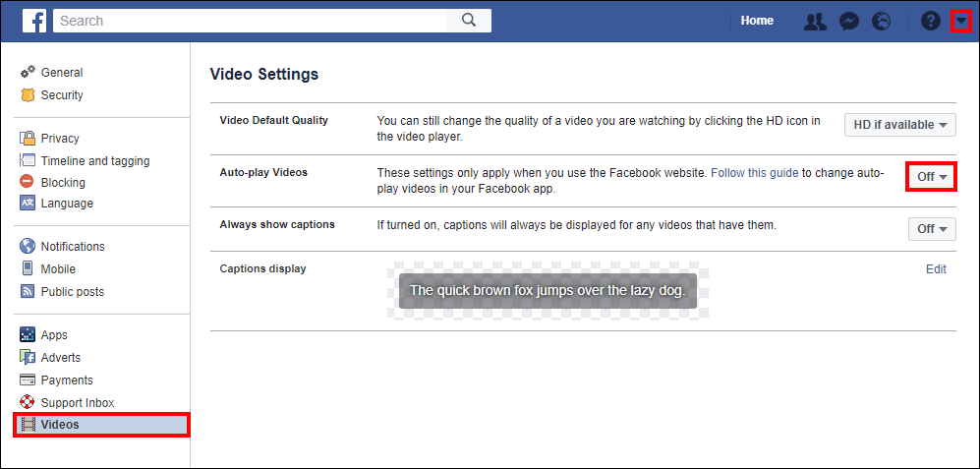
Task: Open Security settings page
Action: (62, 95)
